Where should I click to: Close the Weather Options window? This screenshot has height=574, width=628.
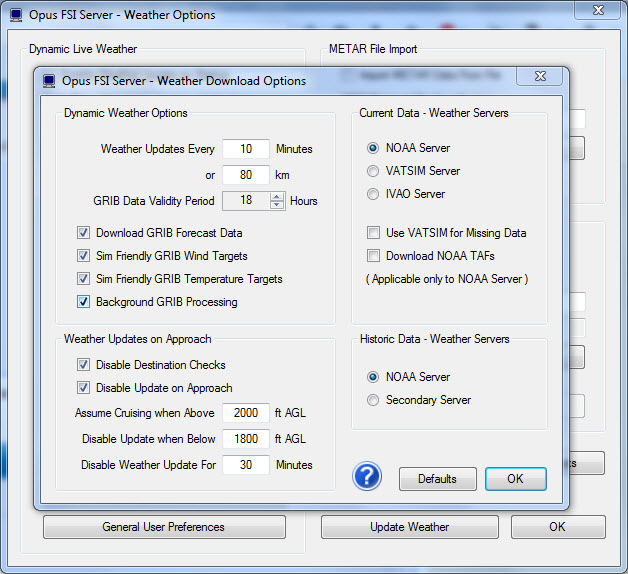[598, 10]
